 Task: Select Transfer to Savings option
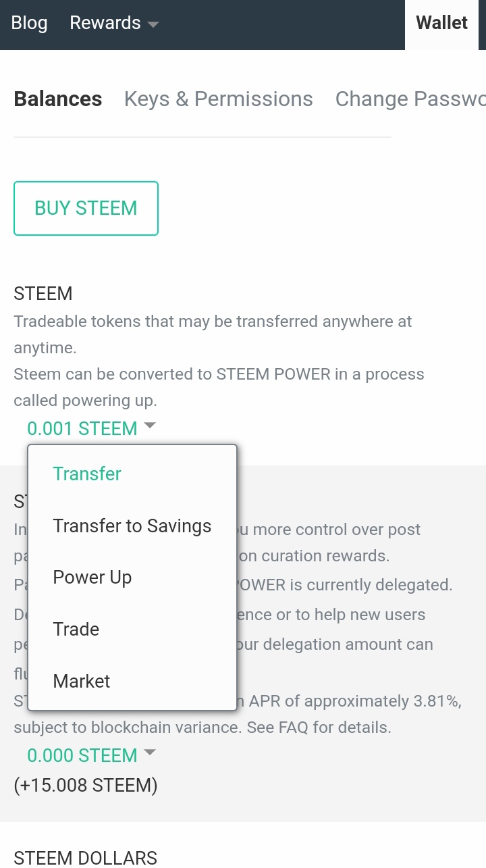pyautogui.click(x=132, y=526)
